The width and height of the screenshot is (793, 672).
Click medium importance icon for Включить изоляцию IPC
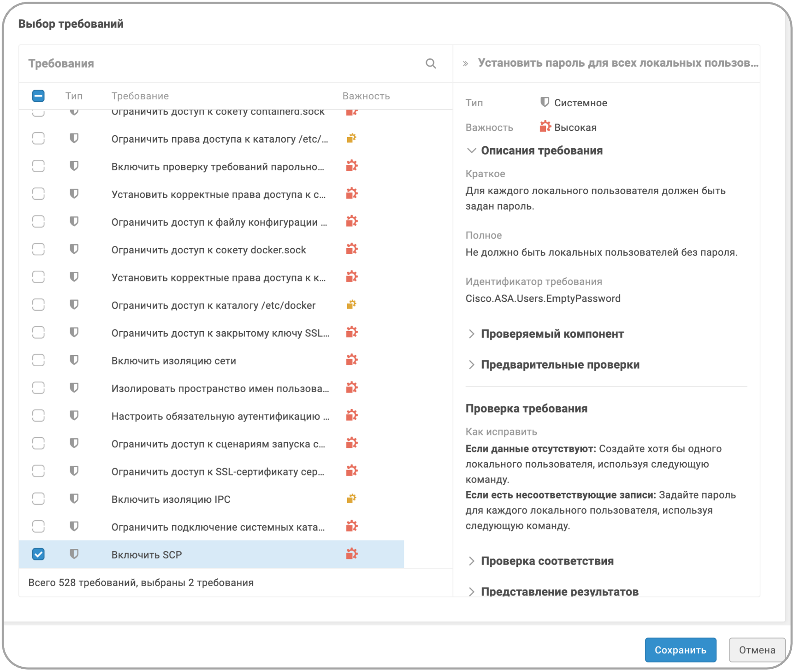pos(351,499)
